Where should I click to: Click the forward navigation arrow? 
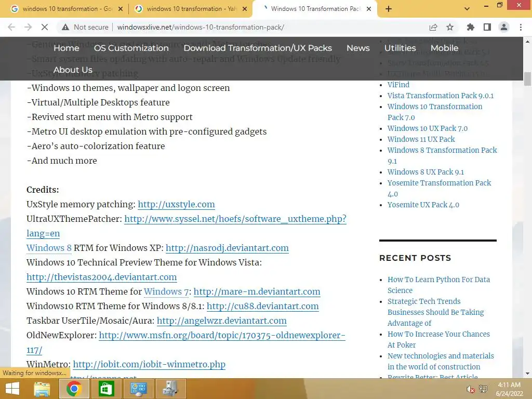tap(28, 27)
